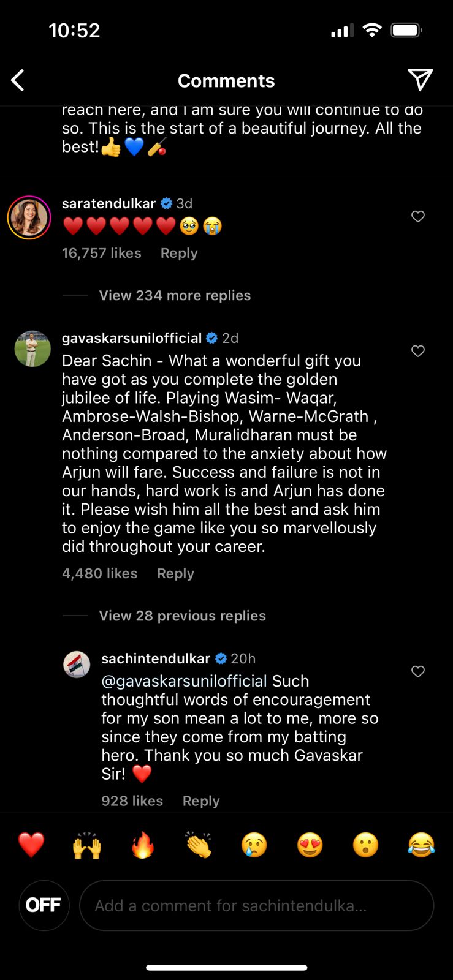The width and height of the screenshot is (453, 980).
Task: Tap the Add a comment input field
Action: (257, 905)
